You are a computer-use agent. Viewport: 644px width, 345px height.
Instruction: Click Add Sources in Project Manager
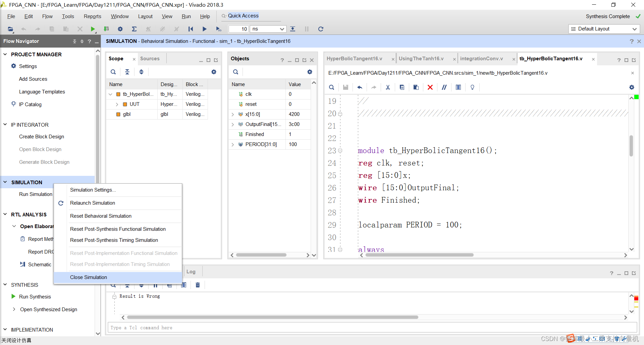(33, 79)
